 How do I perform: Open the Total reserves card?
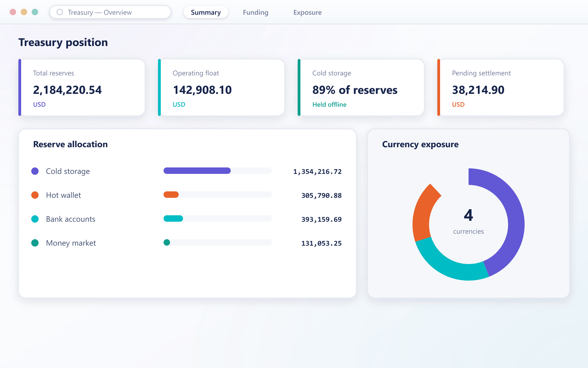coord(81,87)
